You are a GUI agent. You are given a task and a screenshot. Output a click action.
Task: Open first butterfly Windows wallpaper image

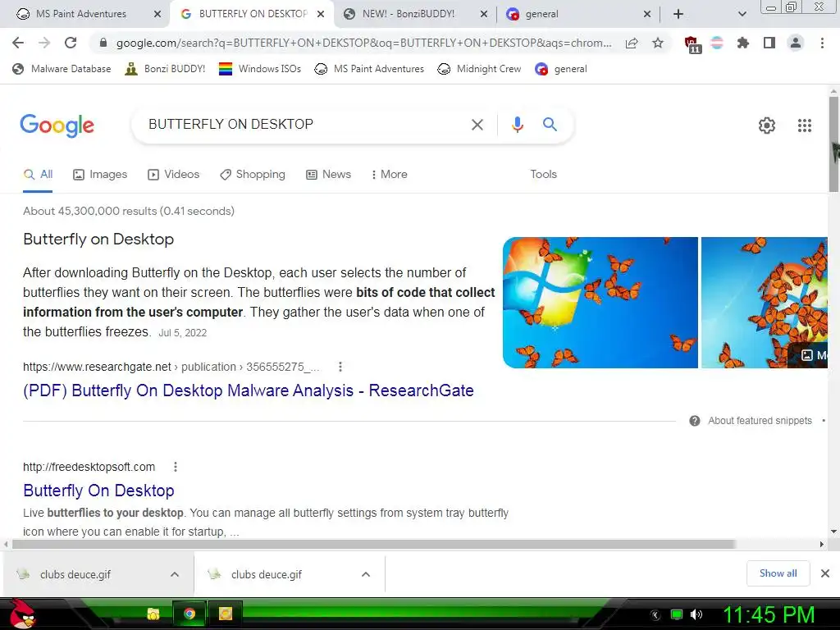point(600,303)
